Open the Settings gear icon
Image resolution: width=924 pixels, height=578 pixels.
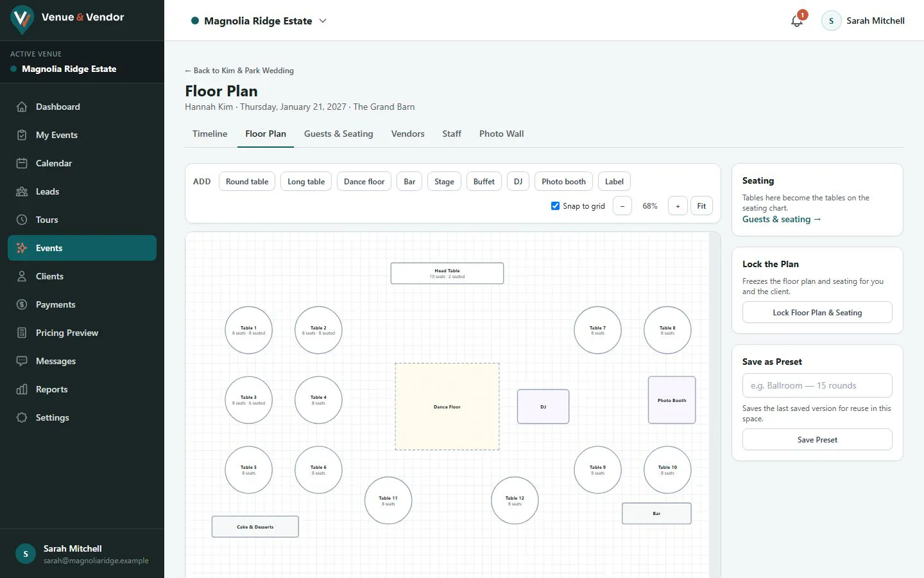22,417
